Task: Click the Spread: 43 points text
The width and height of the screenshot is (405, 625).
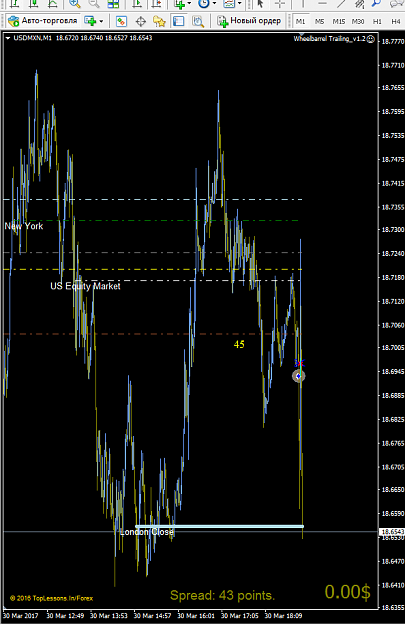Action: [222, 596]
